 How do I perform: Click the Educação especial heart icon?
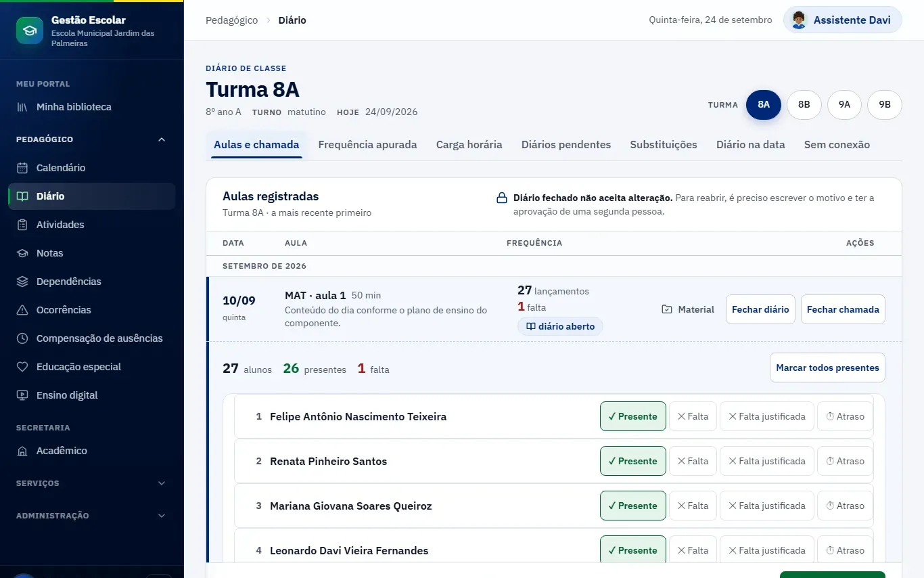tap(22, 367)
